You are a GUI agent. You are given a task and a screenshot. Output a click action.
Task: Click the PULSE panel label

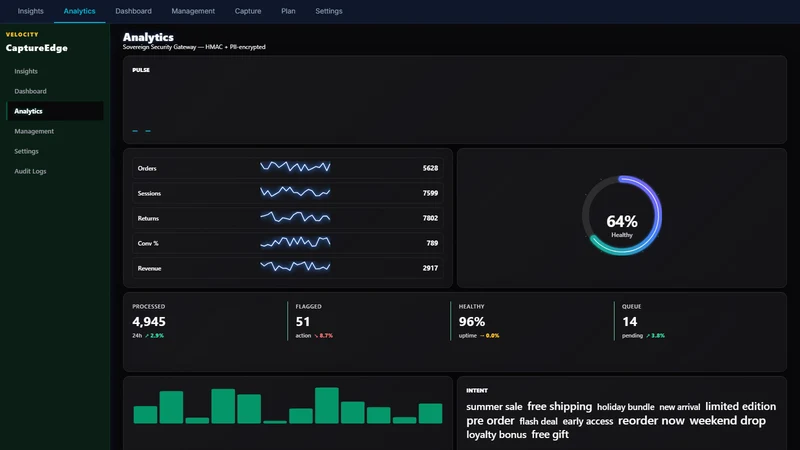pyautogui.click(x=141, y=70)
